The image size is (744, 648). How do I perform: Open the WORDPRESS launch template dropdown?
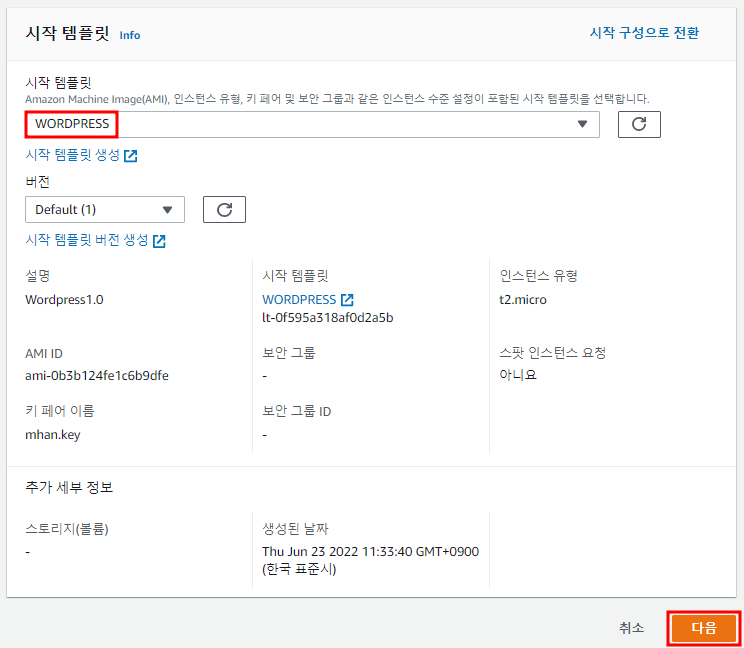(x=312, y=124)
